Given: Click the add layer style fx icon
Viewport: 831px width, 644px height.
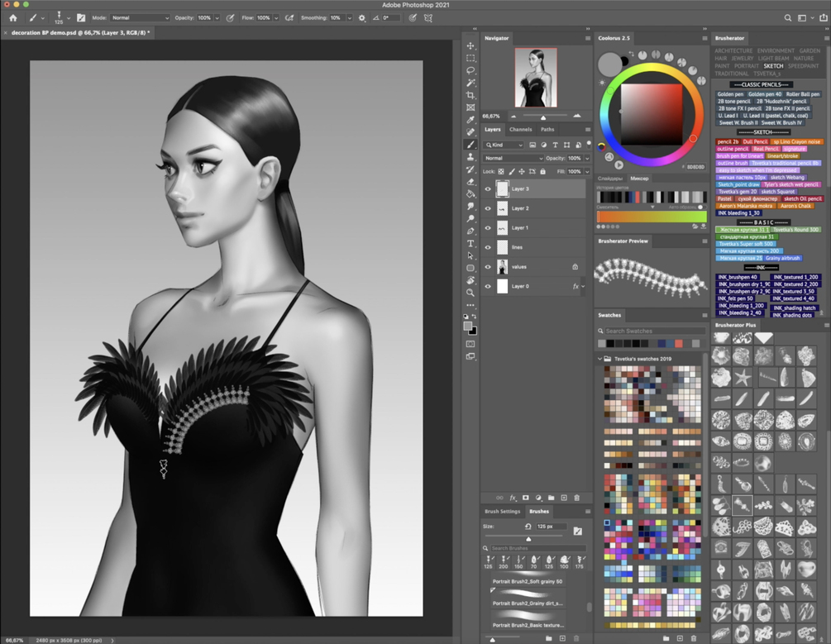Looking at the screenshot, I should pyautogui.click(x=513, y=498).
